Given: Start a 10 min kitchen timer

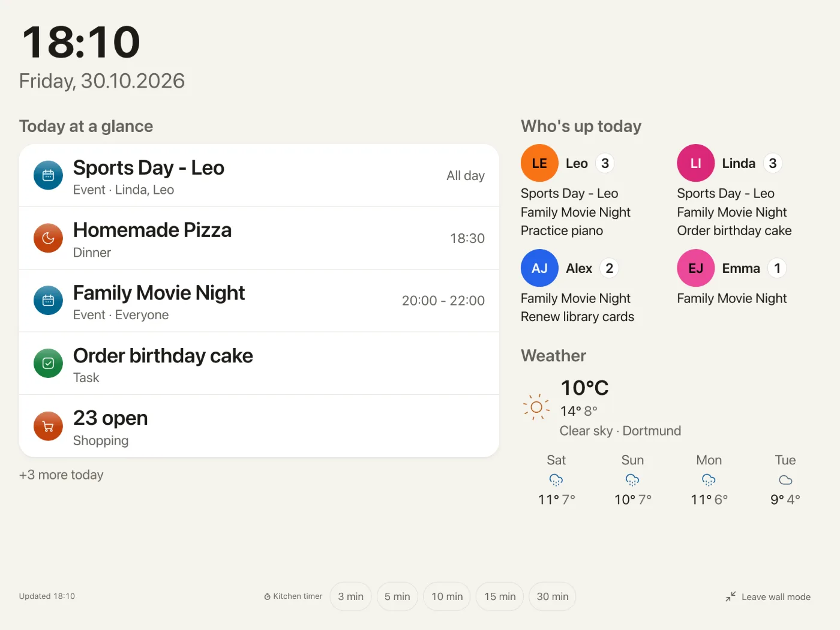Looking at the screenshot, I should (x=447, y=596).
